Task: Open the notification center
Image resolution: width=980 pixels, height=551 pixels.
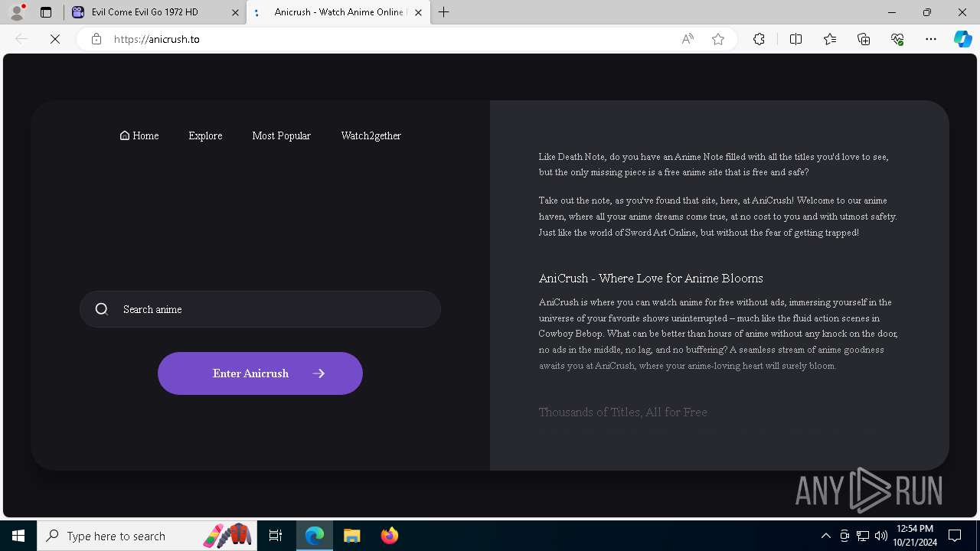Action: click(x=955, y=536)
